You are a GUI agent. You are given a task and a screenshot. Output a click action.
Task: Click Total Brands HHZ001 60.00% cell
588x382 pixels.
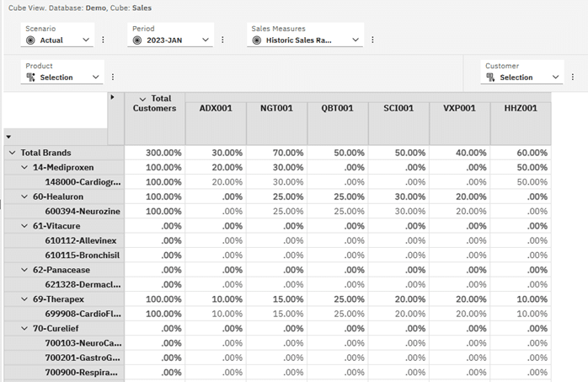point(521,153)
